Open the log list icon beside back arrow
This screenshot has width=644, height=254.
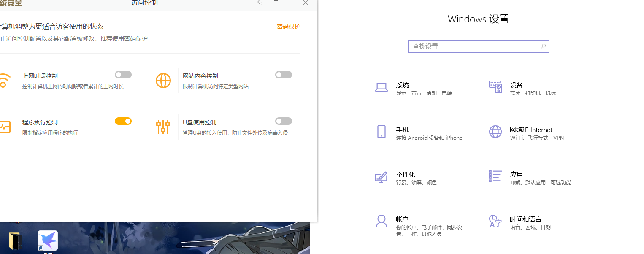pos(275,3)
